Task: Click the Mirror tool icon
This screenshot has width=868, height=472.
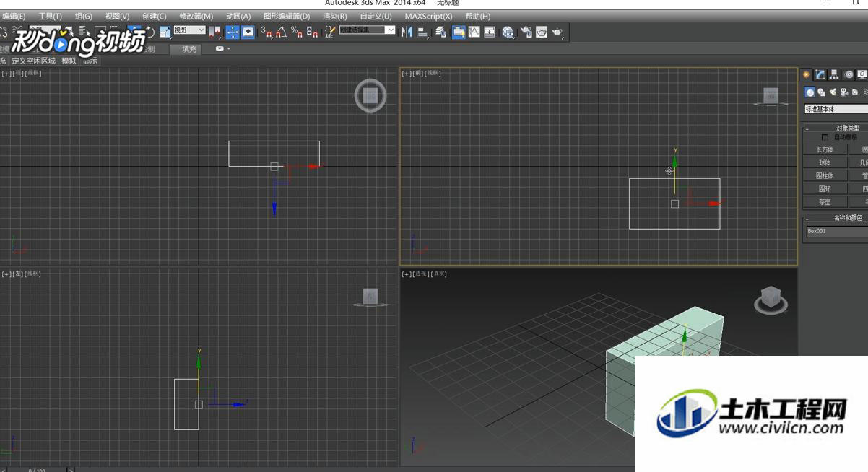Action: [407, 32]
